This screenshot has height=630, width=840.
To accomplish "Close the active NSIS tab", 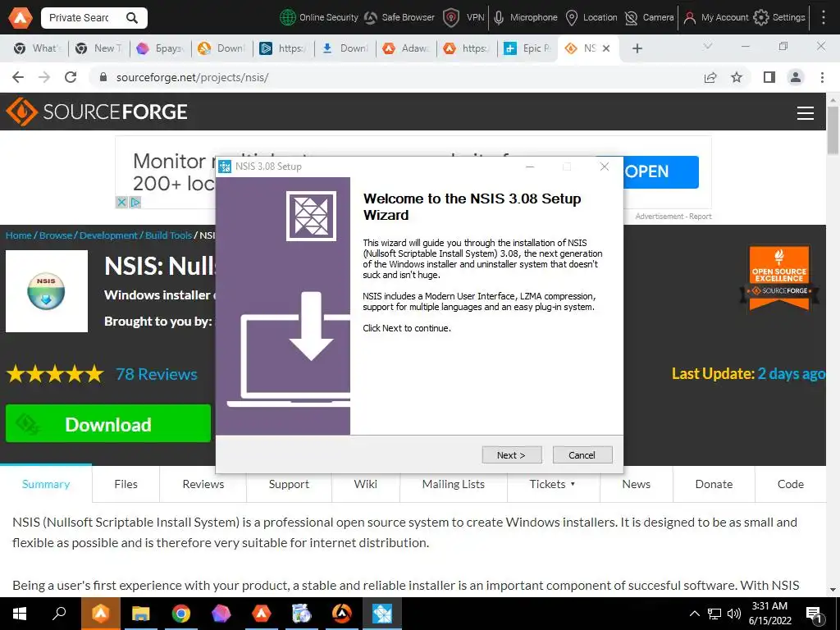I will pos(606,48).
